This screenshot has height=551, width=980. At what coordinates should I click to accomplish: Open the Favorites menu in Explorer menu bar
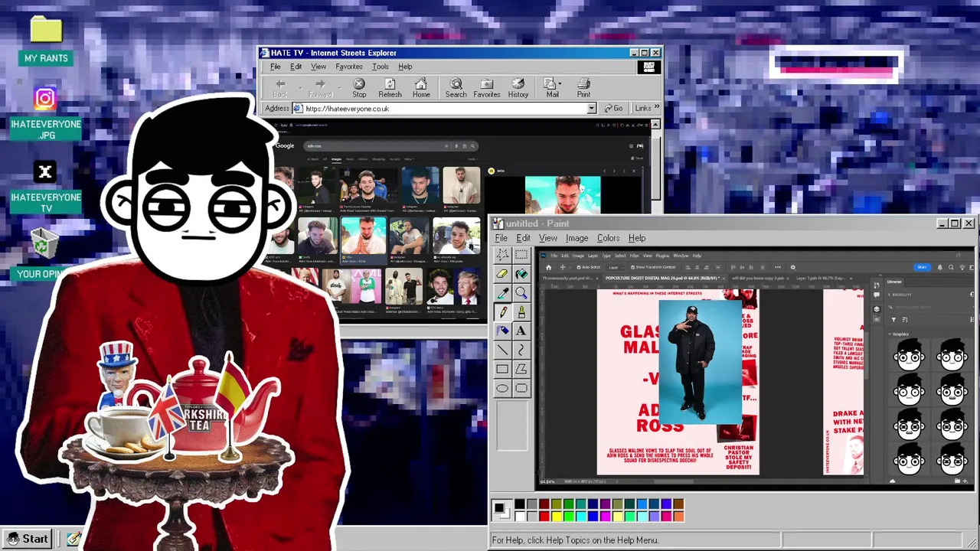coord(348,67)
